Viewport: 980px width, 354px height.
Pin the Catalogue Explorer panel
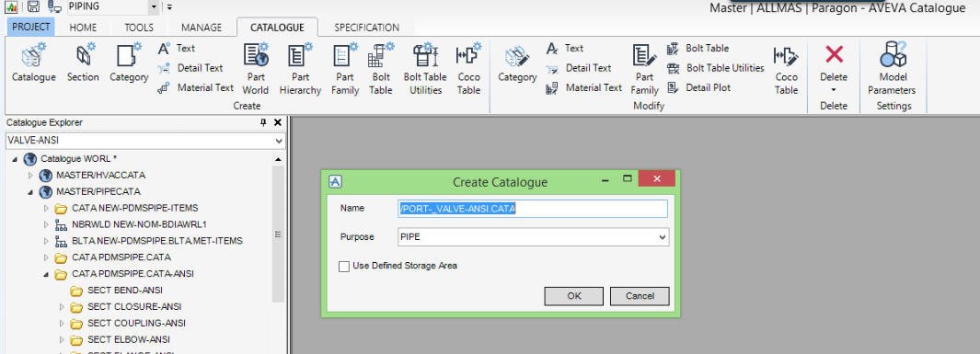263,123
